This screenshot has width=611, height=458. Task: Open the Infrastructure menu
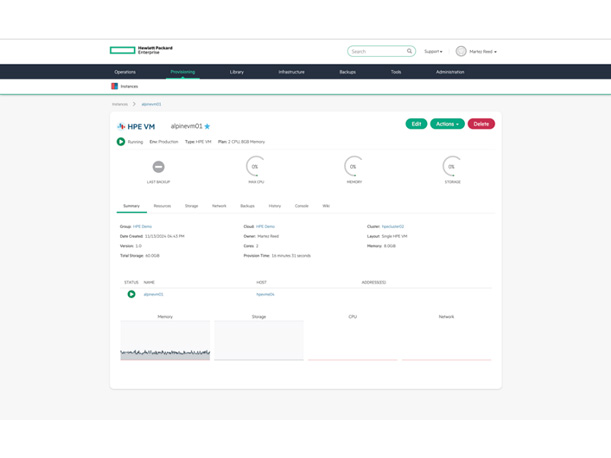291,72
